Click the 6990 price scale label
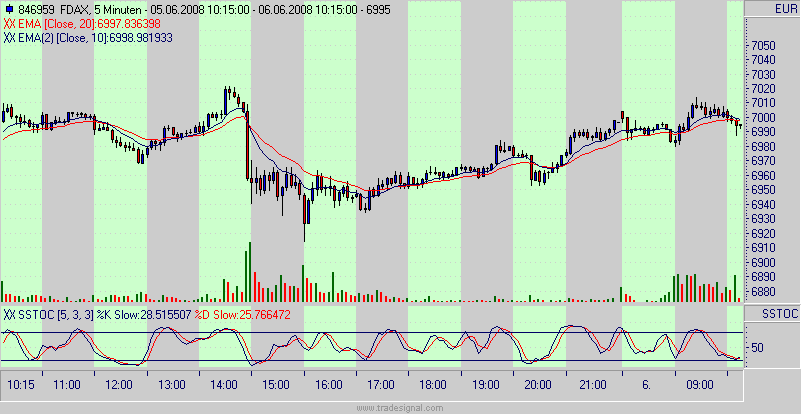Screen dimensions: 801x414 pyautogui.click(x=763, y=132)
